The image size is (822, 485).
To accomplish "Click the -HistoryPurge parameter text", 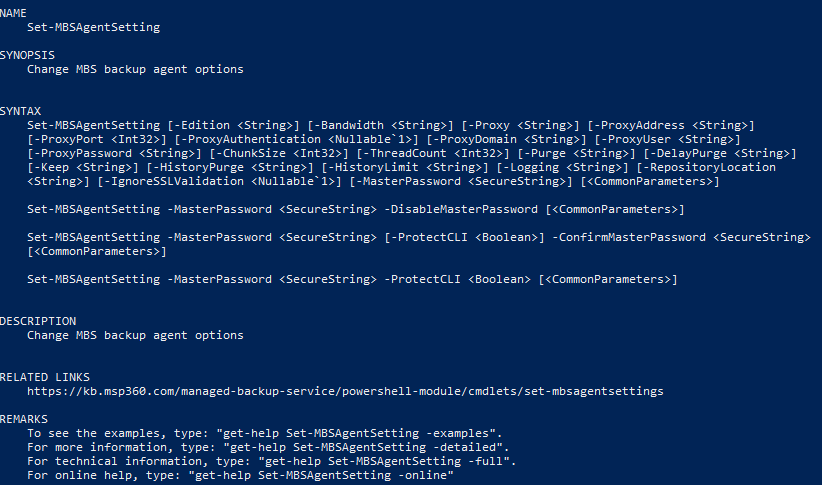I will [198, 167].
